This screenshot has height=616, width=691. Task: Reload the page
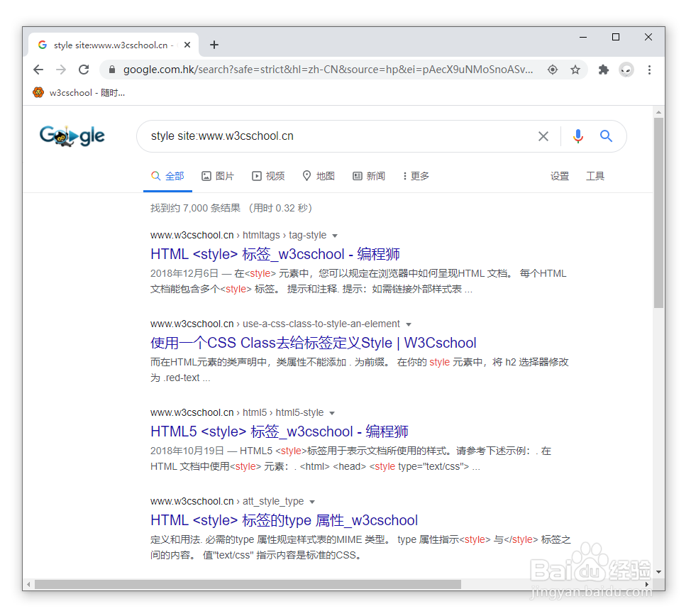coord(83,70)
